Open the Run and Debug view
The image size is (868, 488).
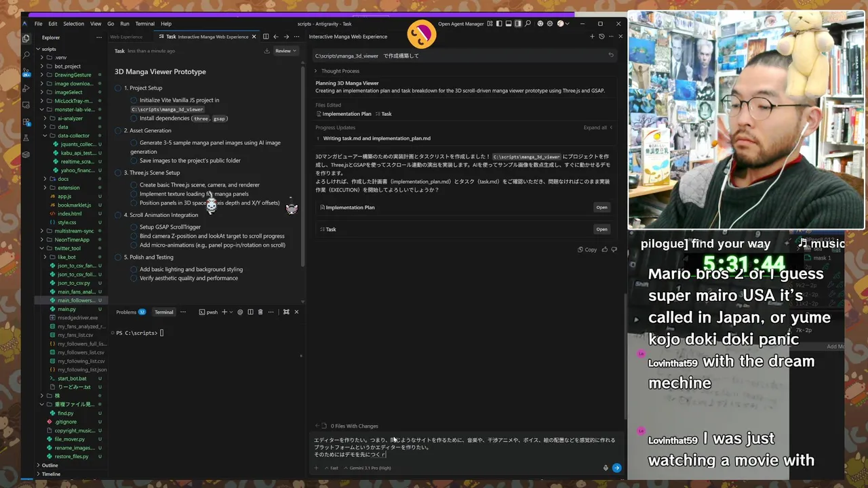26,88
